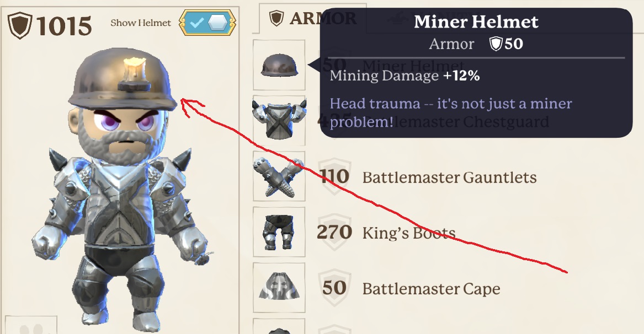Click the Battlemaster Cape item name
Screen dimensions: 644x334
coord(431,289)
